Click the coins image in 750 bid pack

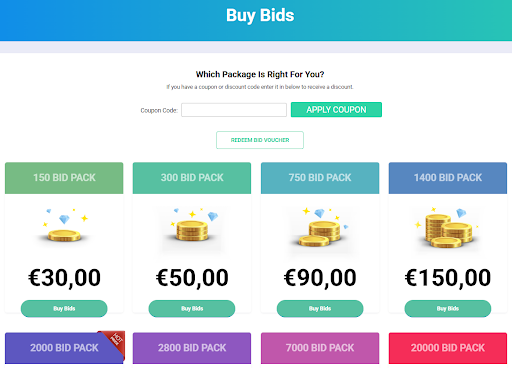(320, 228)
